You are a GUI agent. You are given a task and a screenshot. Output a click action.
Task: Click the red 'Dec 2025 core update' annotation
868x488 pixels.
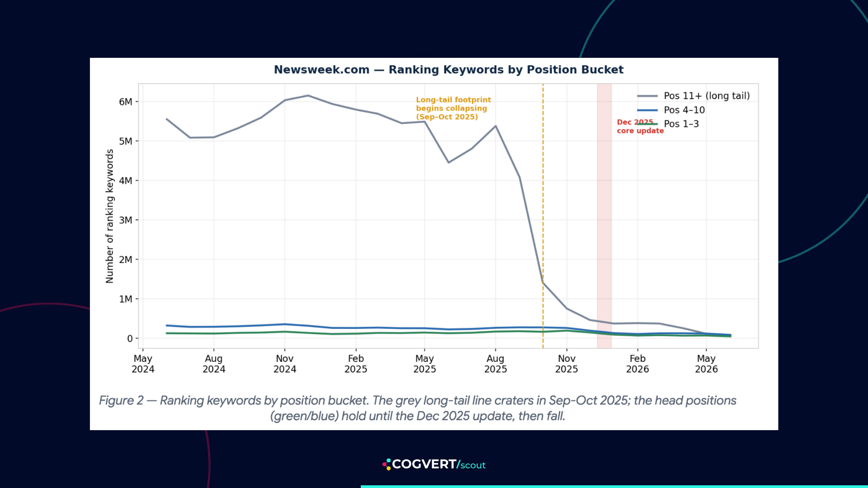click(x=640, y=127)
